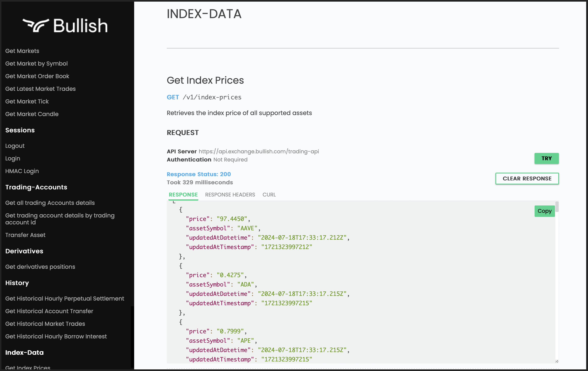
Task: Switch to the RESPONSE HEADERS tab
Action: point(230,194)
